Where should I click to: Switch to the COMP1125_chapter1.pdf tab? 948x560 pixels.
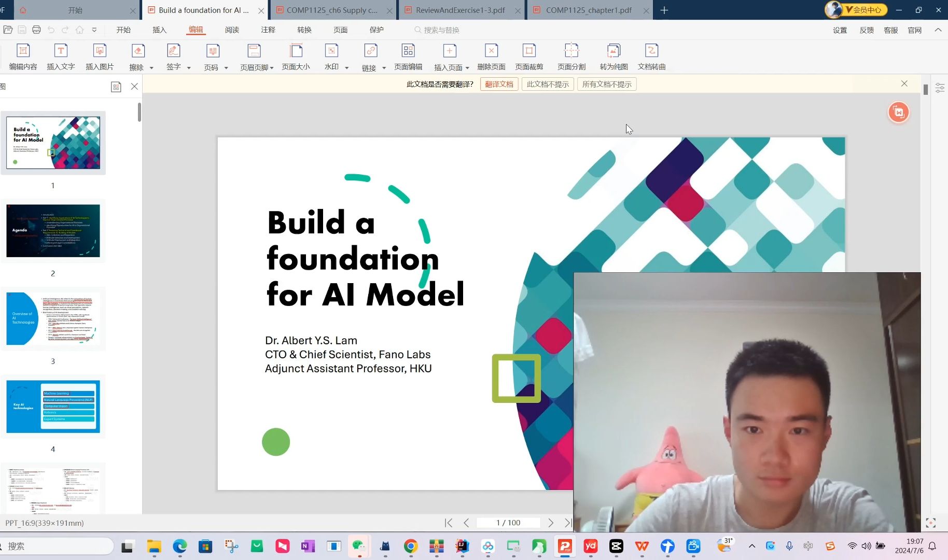(x=589, y=10)
